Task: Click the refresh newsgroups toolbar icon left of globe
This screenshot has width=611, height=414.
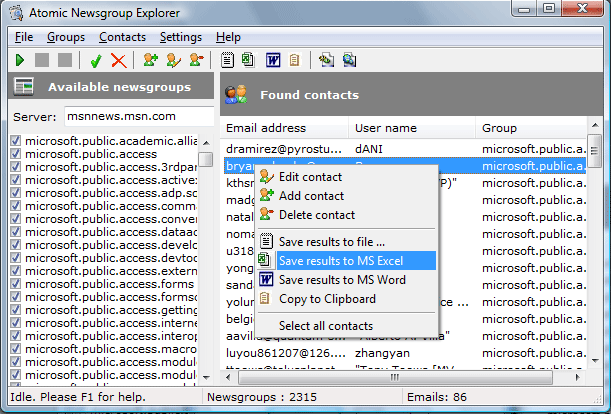Action: (327, 60)
